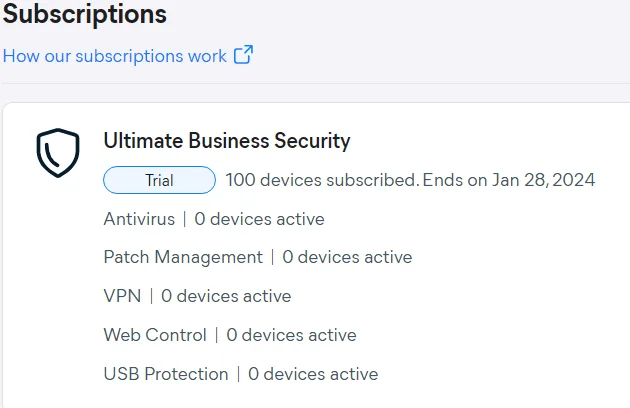The image size is (630, 408).
Task: Click the Antivirus service label
Action: click(139, 219)
